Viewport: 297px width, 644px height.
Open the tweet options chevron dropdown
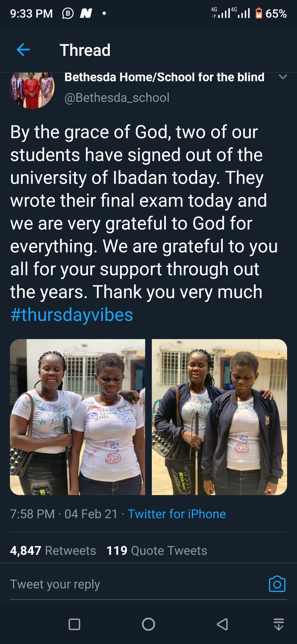pyautogui.click(x=283, y=77)
